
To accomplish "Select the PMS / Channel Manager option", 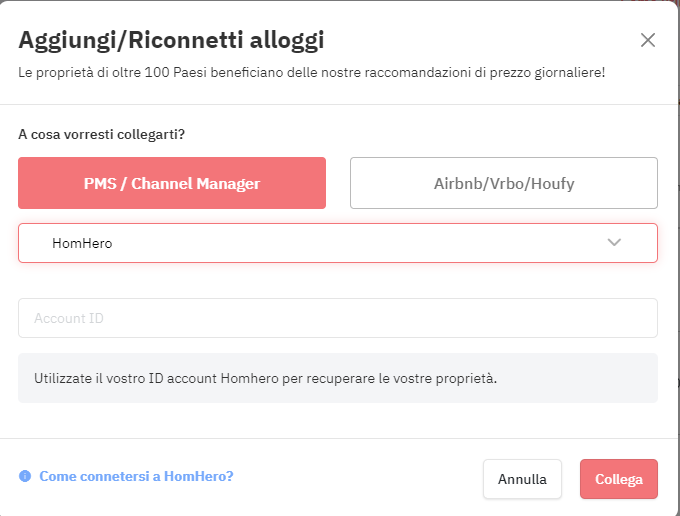I will [172, 183].
